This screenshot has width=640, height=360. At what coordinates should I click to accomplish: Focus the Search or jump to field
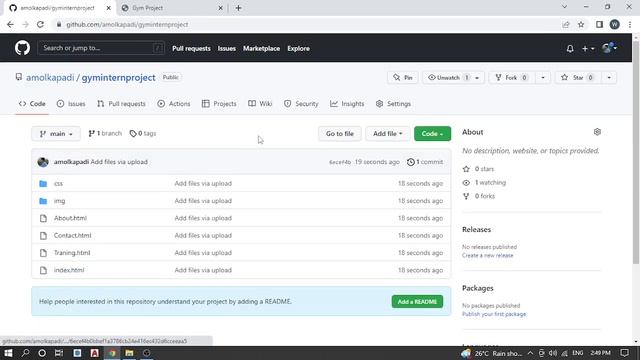(101, 48)
